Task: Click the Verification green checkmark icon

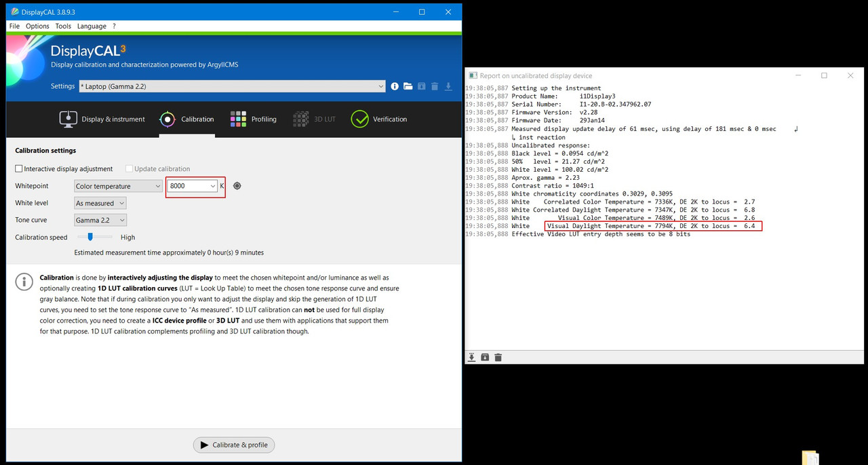Action: [359, 119]
